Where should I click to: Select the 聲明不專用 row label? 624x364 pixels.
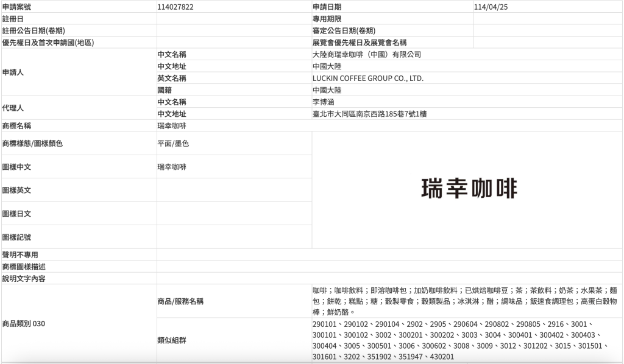[20, 255]
